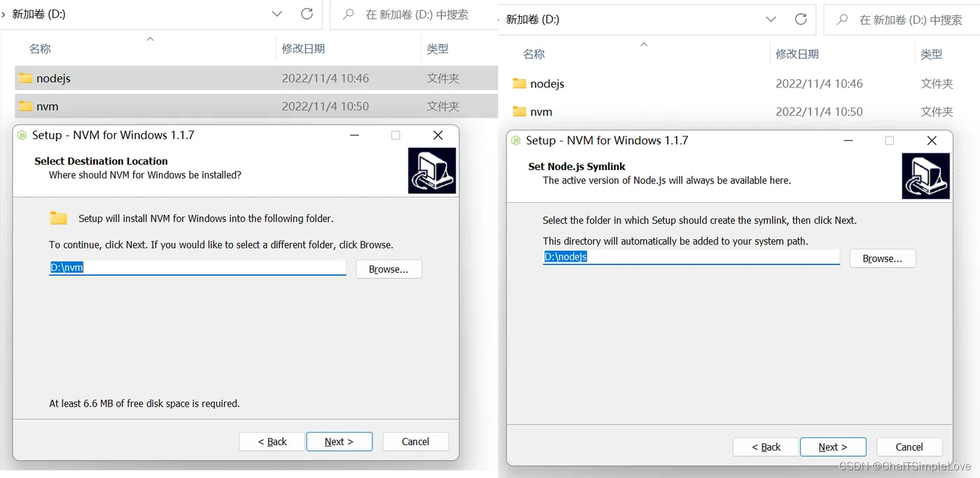The width and height of the screenshot is (980, 478).
Task: Click the nvm folder icon in right Explorer
Action: point(519,111)
